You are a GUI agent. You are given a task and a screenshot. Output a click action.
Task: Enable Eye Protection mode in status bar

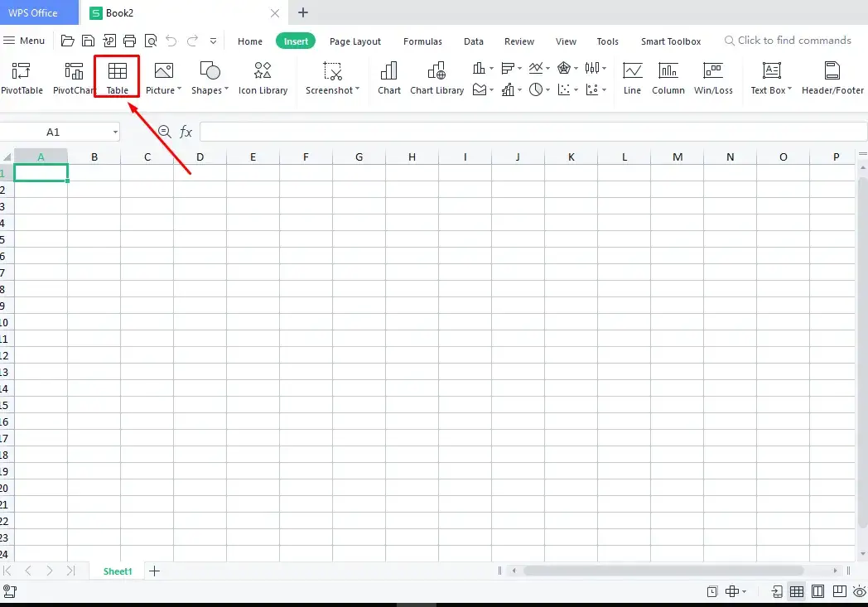click(x=860, y=592)
